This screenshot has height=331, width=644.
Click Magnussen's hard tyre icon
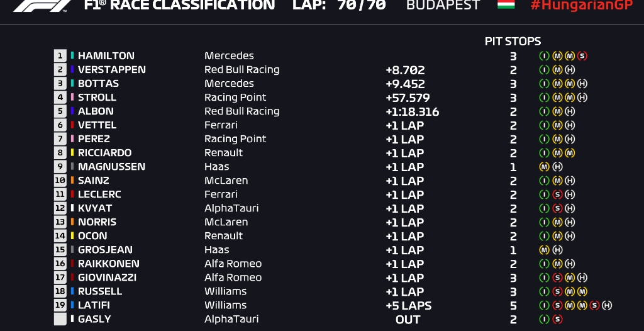click(x=557, y=167)
